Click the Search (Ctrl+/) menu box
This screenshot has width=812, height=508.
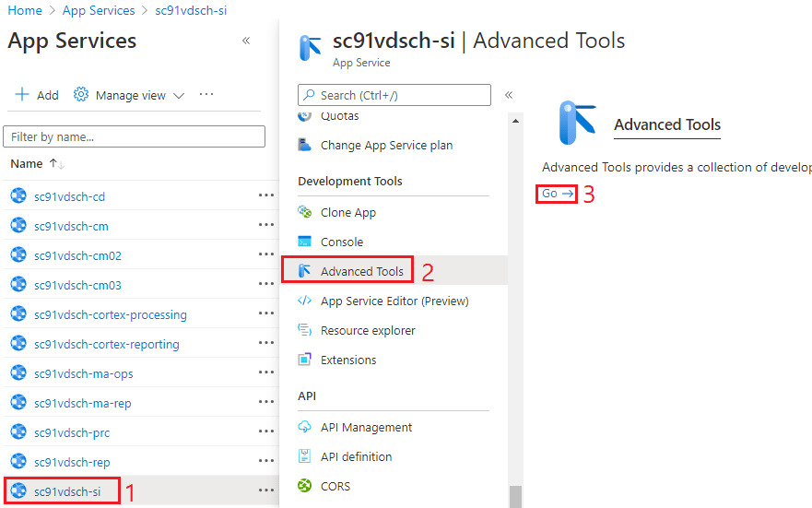pos(394,95)
